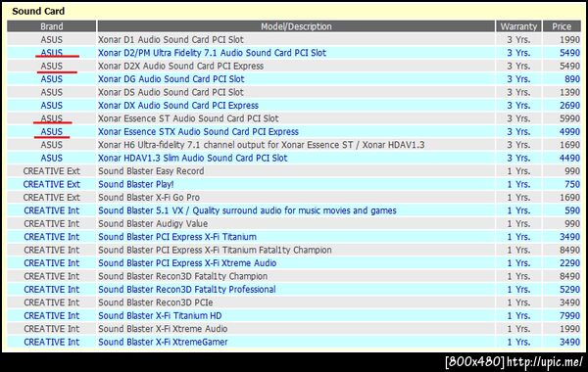This screenshot has height=372, width=588.
Task: Select Xonar Essence ST Audio Sound Card
Action: [188, 118]
